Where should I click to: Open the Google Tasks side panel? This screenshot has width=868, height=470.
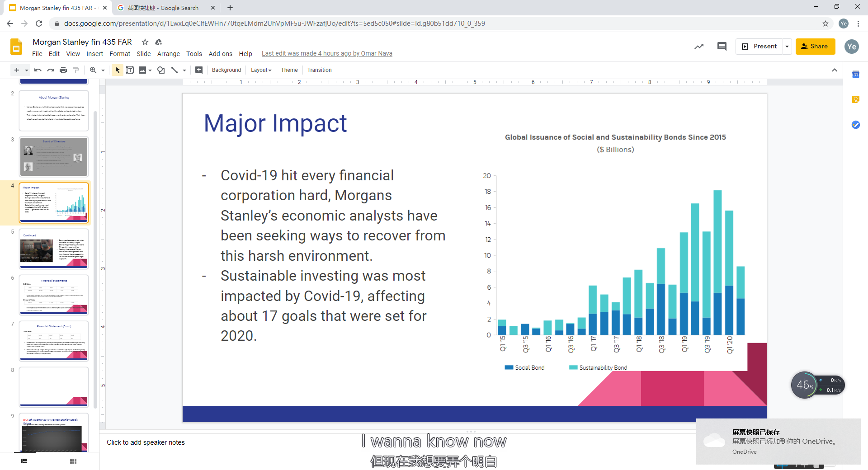(x=856, y=125)
